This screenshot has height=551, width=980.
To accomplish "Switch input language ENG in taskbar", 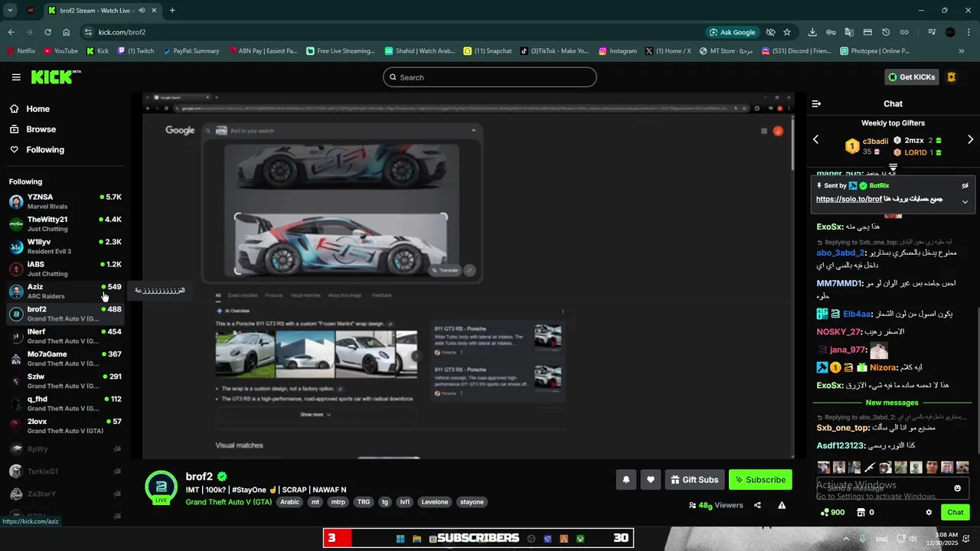I will (882, 539).
